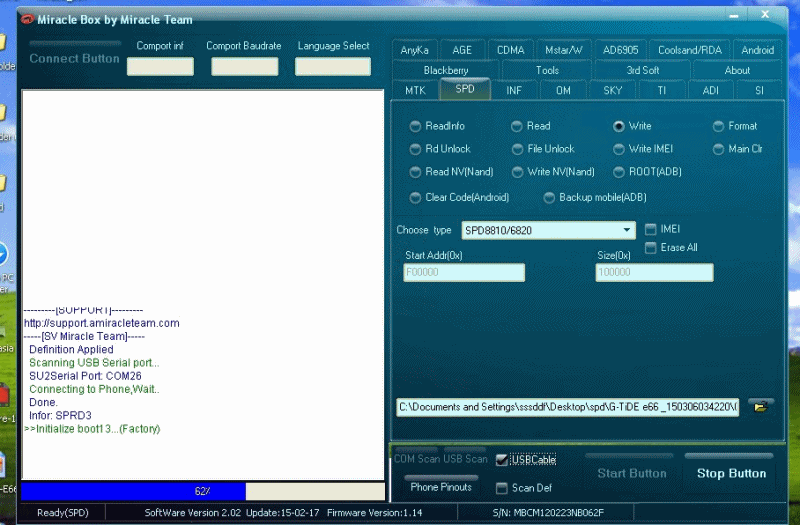Click the Stop Button
Viewport: 800px width, 525px height.
click(731, 469)
